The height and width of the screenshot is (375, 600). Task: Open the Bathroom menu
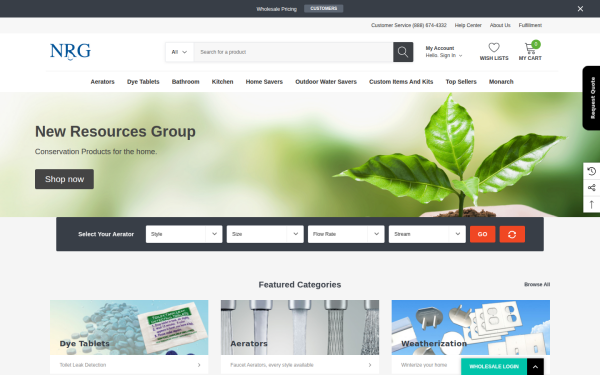pos(186,82)
